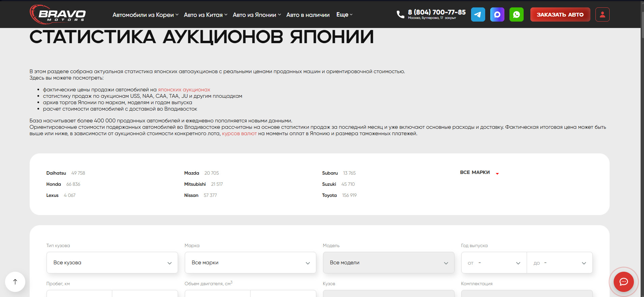Viewport: 644px width, 297px height.
Task: Select the Mazda brand link
Action: (192, 173)
